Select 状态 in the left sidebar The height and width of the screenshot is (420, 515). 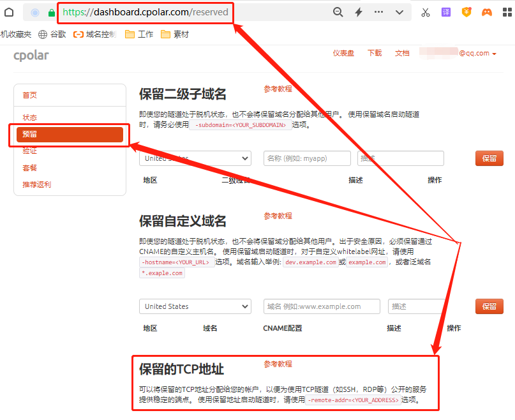(x=29, y=117)
